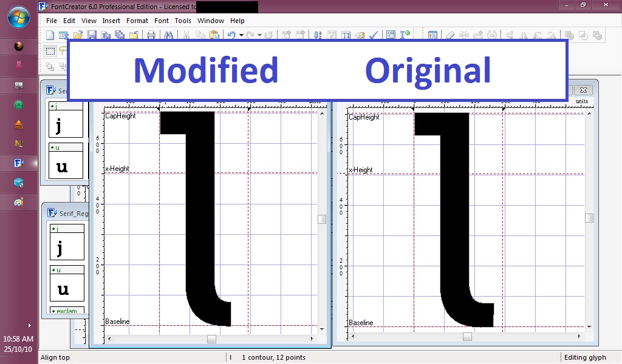Click the tag with lightning icon
The height and width of the screenshot is (364, 622).
coord(360,35)
